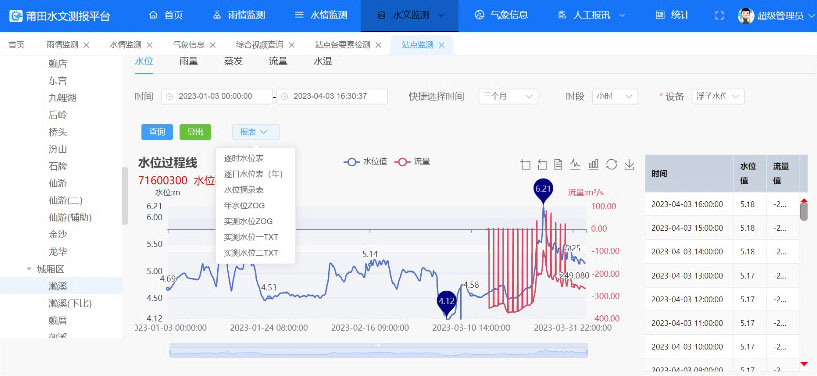Click the table row 2023-04-03 16:00:00
The height and width of the screenshot is (376, 817).
pyautogui.click(x=723, y=204)
